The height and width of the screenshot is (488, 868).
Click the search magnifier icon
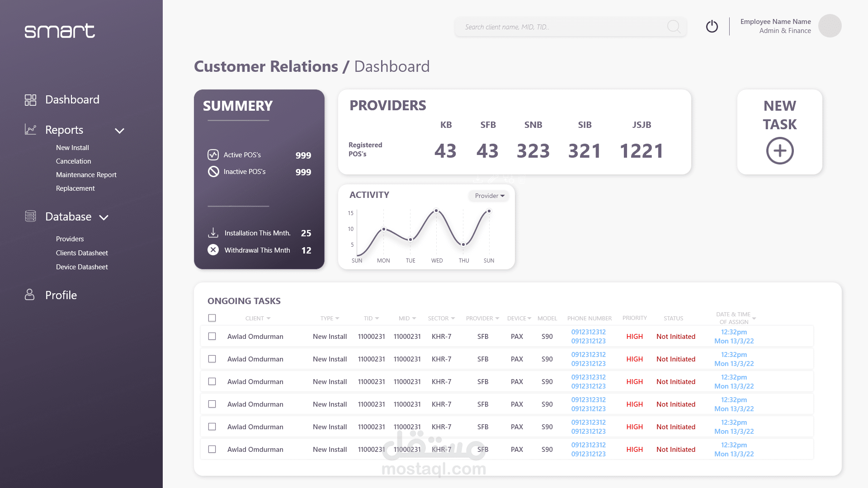tap(673, 27)
